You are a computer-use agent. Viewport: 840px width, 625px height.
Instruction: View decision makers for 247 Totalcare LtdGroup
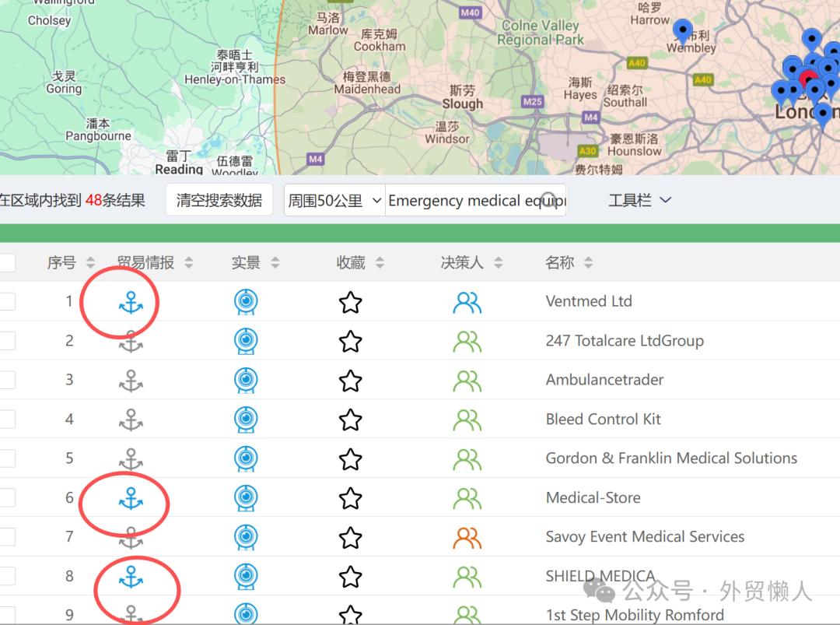click(467, 342)
